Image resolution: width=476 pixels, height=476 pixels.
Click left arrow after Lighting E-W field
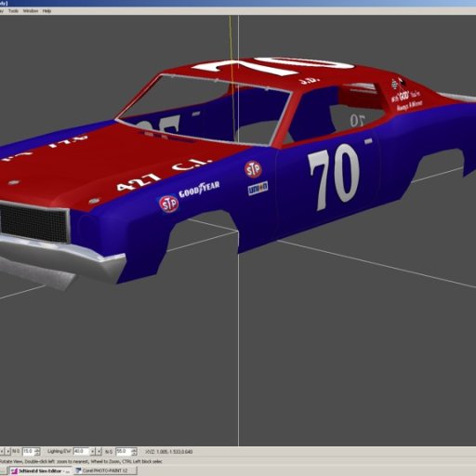click(92, 452)
